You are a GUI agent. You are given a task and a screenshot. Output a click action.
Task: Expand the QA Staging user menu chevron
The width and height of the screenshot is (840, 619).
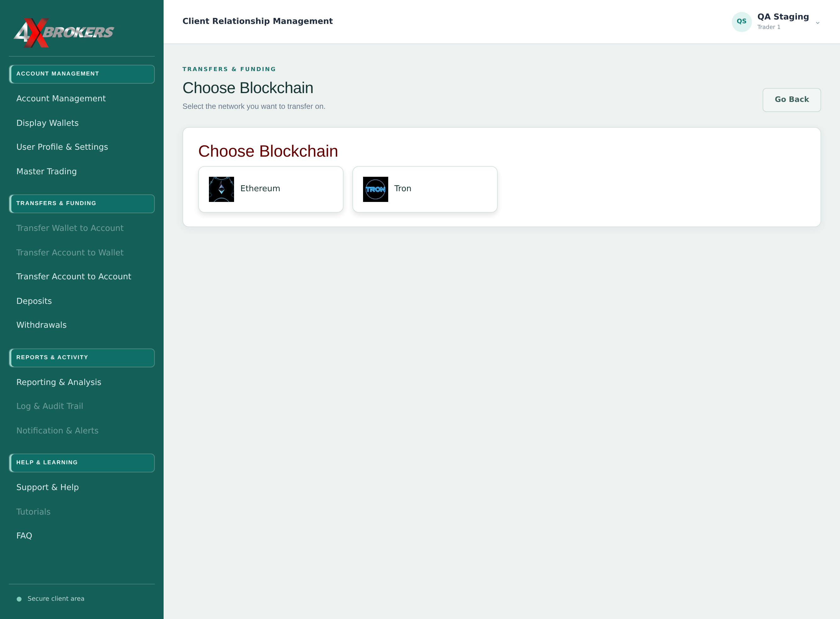pos(818,23)
